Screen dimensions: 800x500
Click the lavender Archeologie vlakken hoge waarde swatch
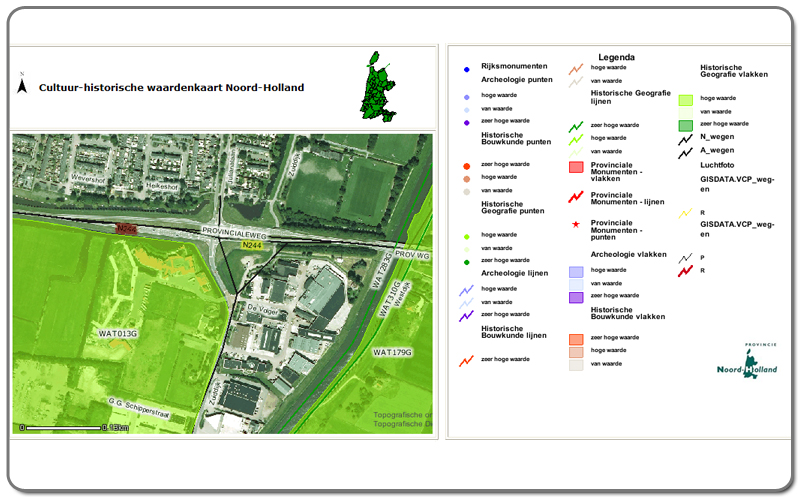tap(576, 272)
